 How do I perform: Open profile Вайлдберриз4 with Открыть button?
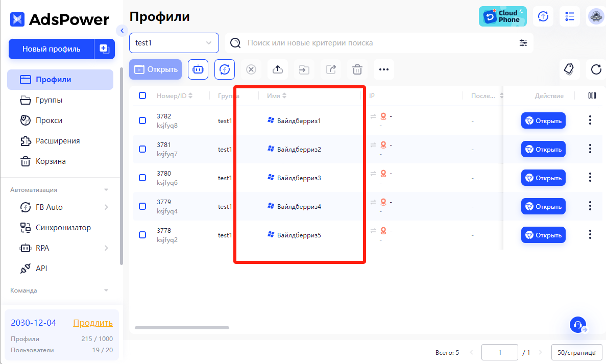(543, 206)
